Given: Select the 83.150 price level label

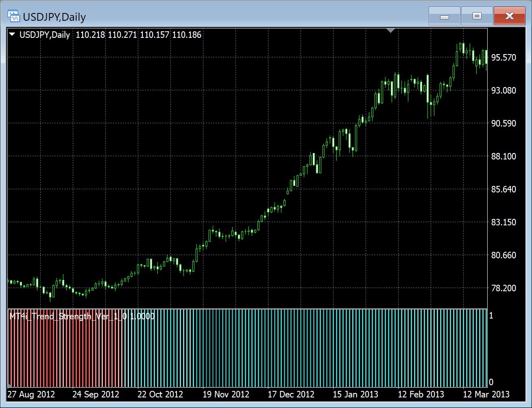Looking at the screenshot, I should [x=504, y=222].
